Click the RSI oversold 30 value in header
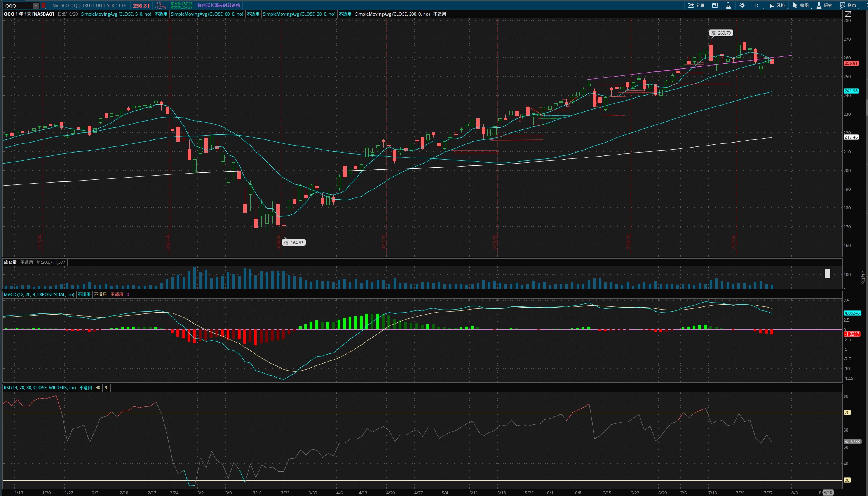868x496 pixels. [98, 388]
